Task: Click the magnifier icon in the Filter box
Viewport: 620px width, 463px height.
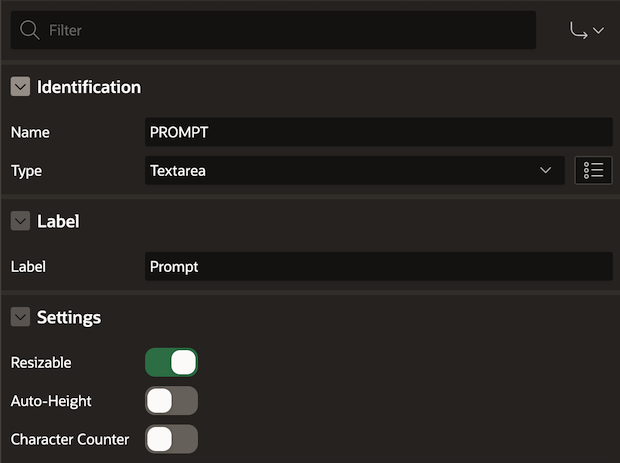Action: click(30, 31)
